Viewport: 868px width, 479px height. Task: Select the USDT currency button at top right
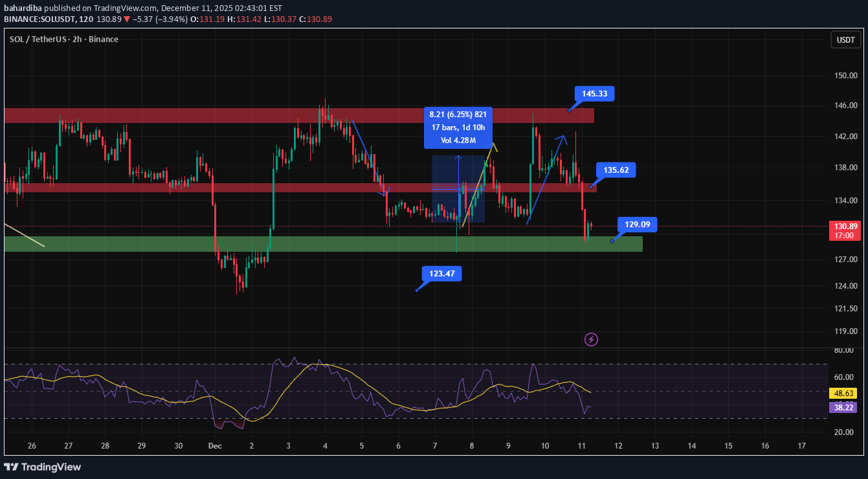845,39
